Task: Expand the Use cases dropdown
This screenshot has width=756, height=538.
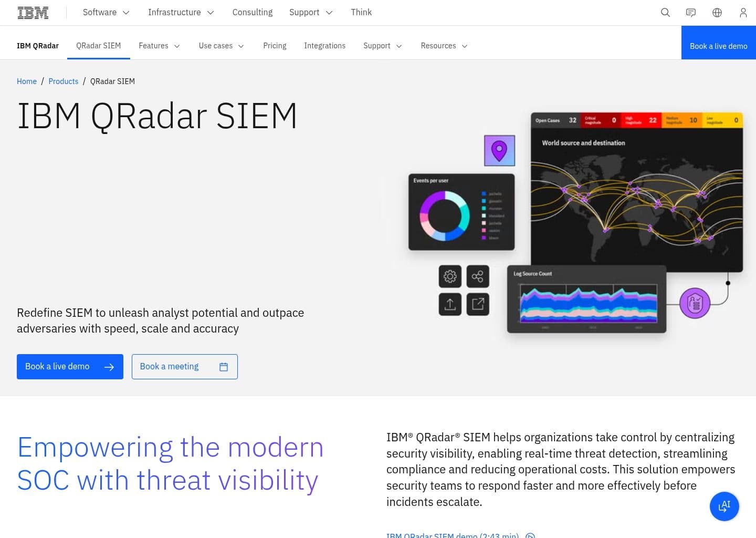Action: [221, 46]
